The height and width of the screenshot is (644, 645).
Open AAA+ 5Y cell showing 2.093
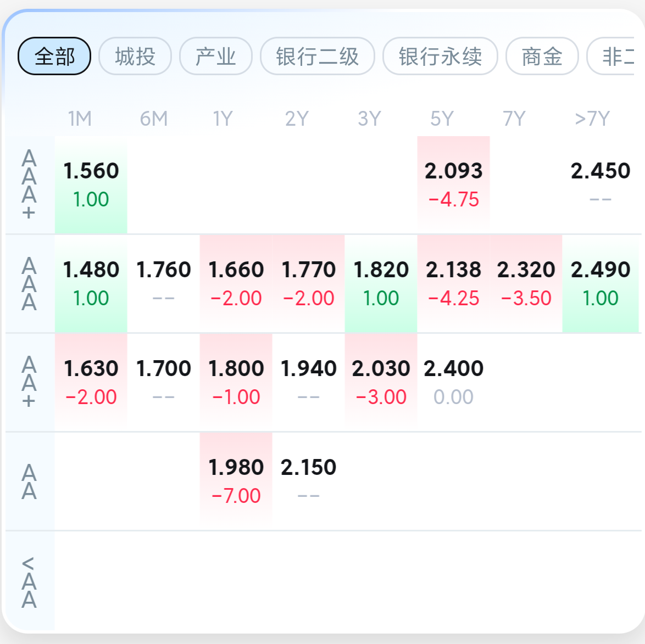click(x=453, y=184)
